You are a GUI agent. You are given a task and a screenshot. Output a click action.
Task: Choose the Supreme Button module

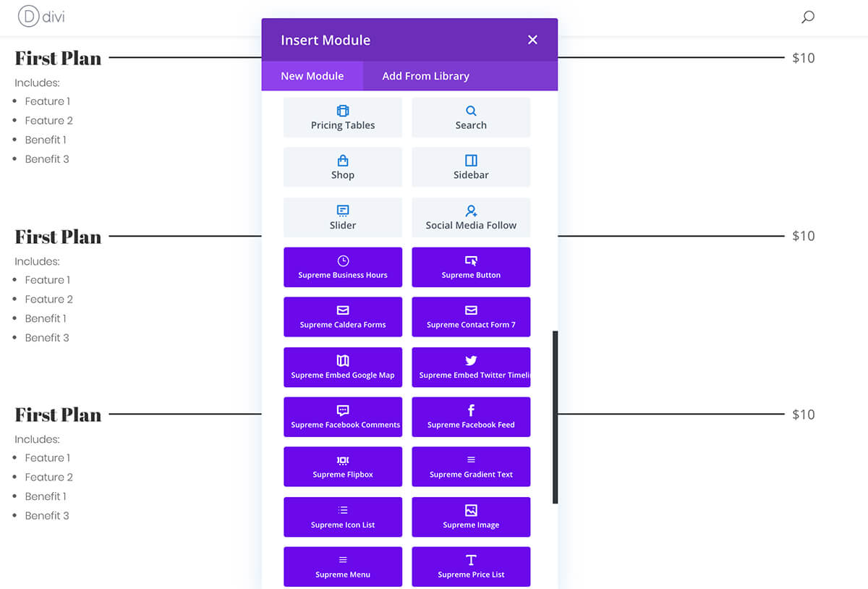pyautogui.click(x=471, y=267)
